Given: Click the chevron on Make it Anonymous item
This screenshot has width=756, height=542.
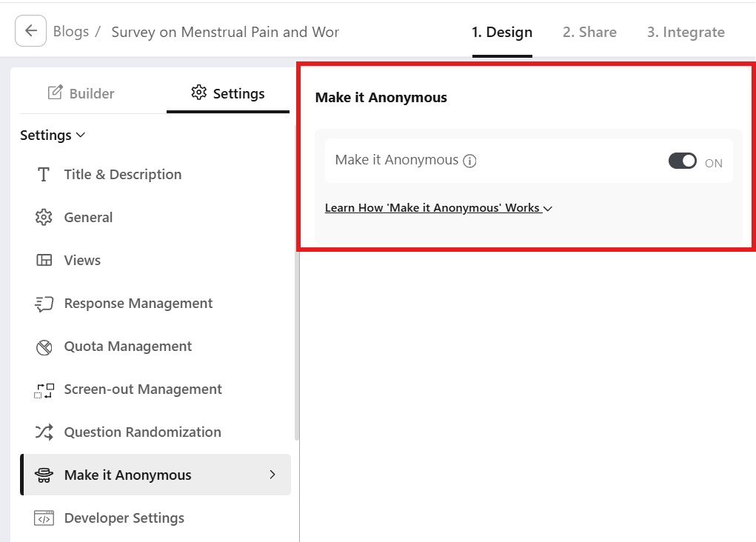Looking at the screenshot, I should click(x=272, y=475).
